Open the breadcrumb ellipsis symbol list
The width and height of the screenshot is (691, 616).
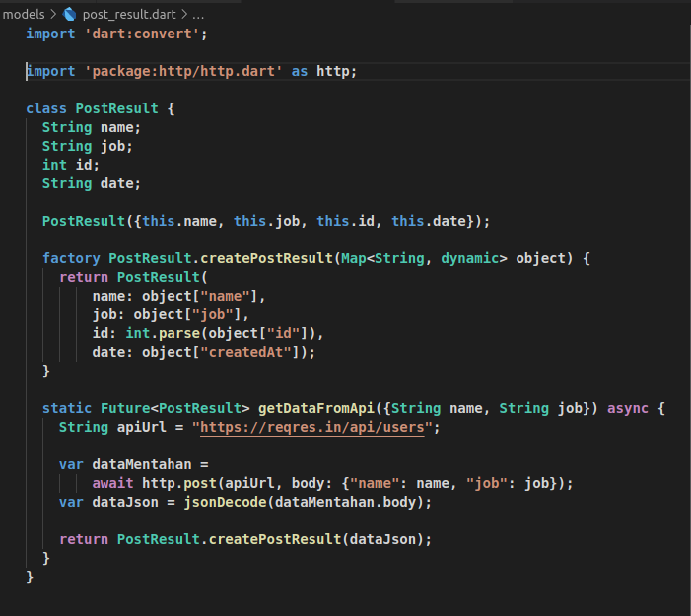tap(198, 15)
